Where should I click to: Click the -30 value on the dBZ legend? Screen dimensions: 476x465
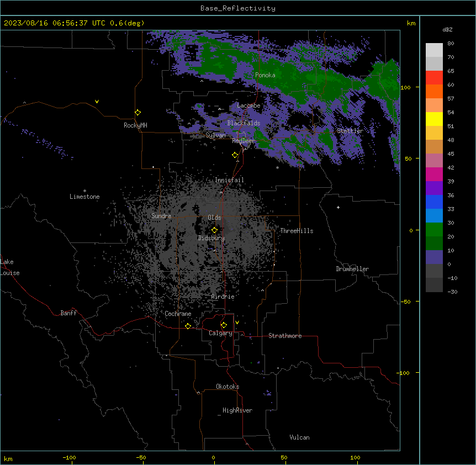(452, 292)
